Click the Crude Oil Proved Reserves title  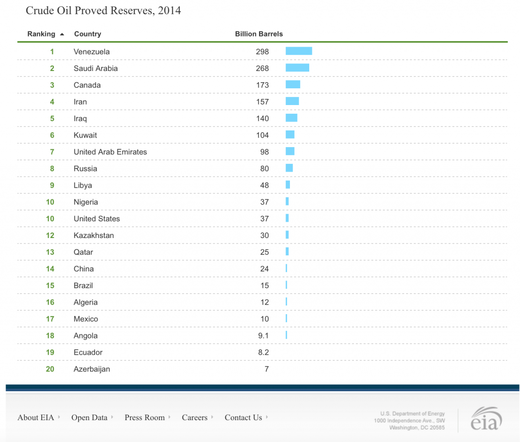[103, 10]
